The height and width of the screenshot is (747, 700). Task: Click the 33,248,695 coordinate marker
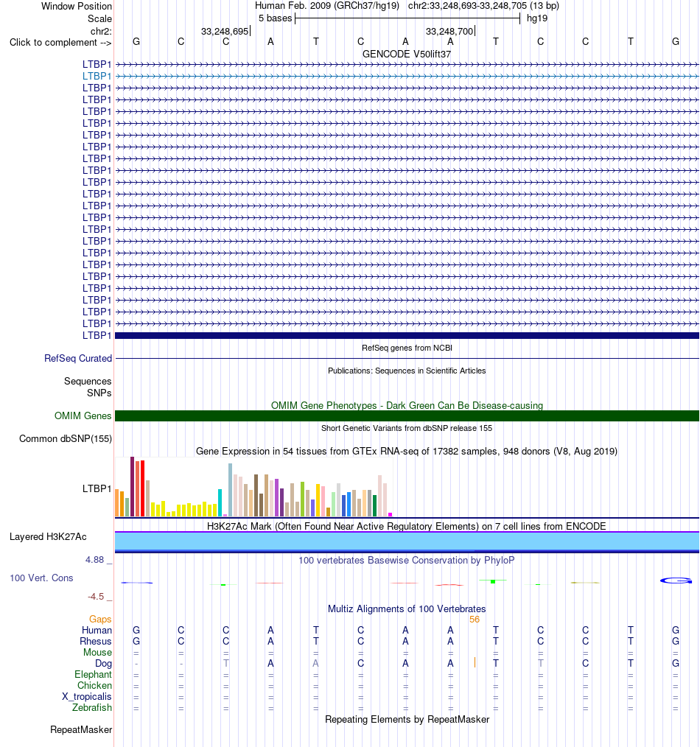pos(225,31)
